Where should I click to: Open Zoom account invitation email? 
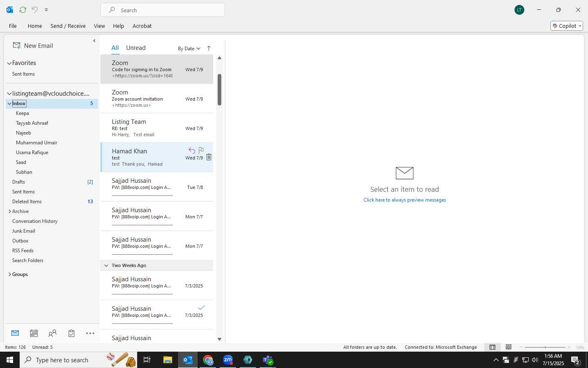[x=157, y=99]
